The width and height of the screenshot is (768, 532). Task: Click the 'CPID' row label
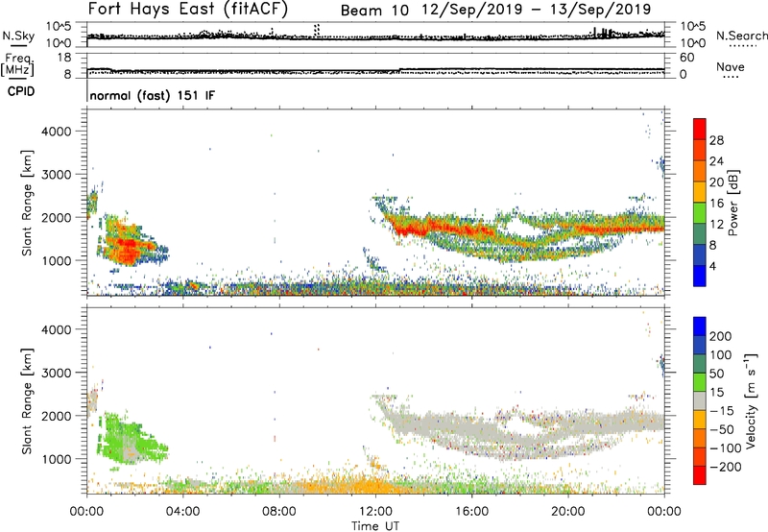click(21, 91)
